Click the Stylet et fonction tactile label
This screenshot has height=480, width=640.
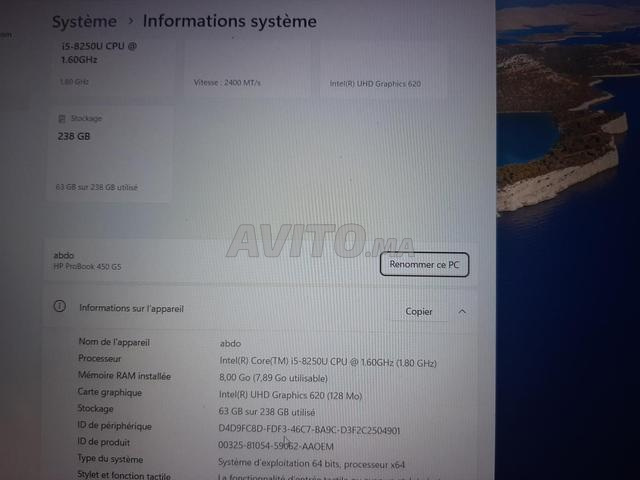pos(124,475)
